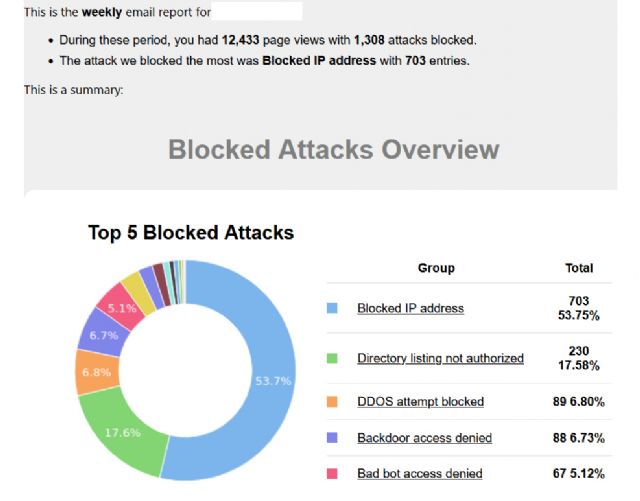Click the Blocked Attacks Overview heading
The width and height of the screenshot is (640, 501).
pos(333,150)
